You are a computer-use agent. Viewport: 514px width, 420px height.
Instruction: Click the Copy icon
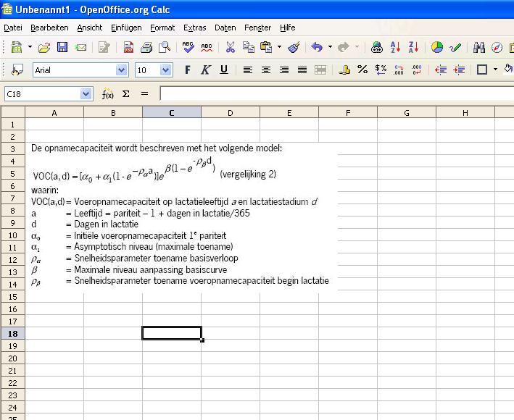(249, 48)
